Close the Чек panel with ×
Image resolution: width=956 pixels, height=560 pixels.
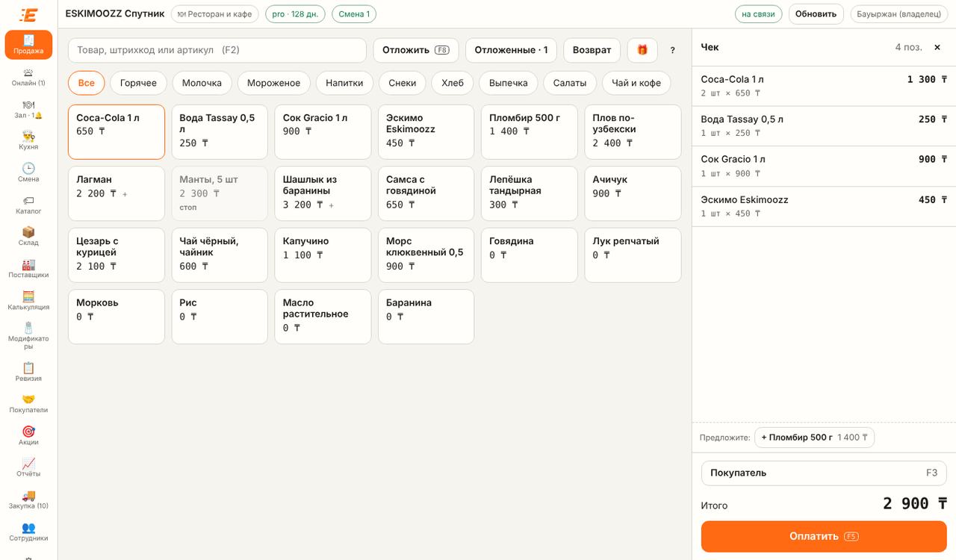coord(937,47)
